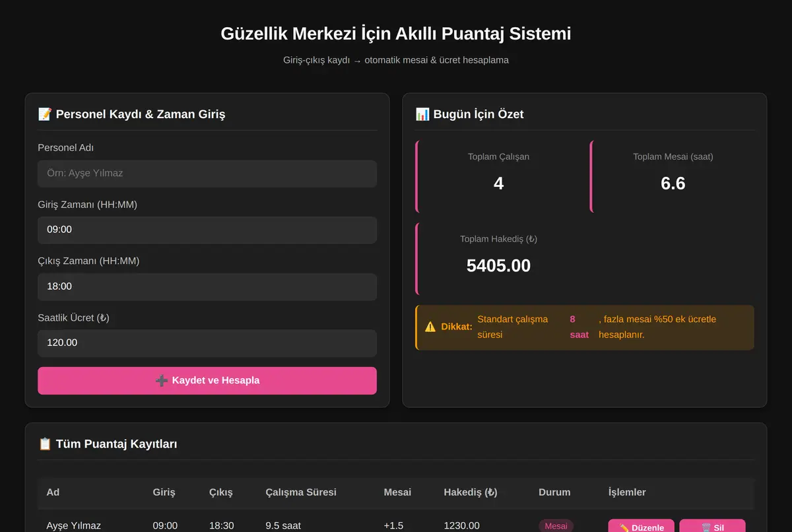Click the Giriş column header
The width and height of the screenshot is (792, 532).
click(164, 492)
